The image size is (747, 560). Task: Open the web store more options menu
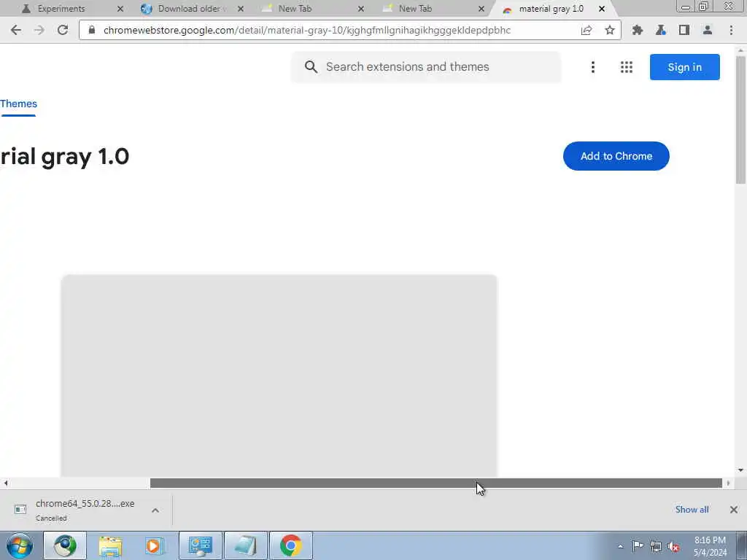click(593, 67)
